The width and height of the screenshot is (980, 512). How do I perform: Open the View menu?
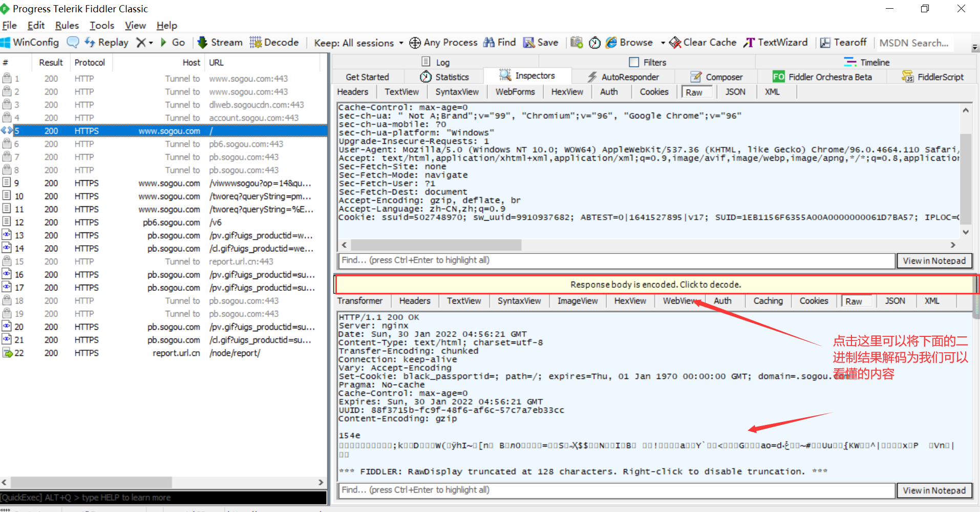135,25
